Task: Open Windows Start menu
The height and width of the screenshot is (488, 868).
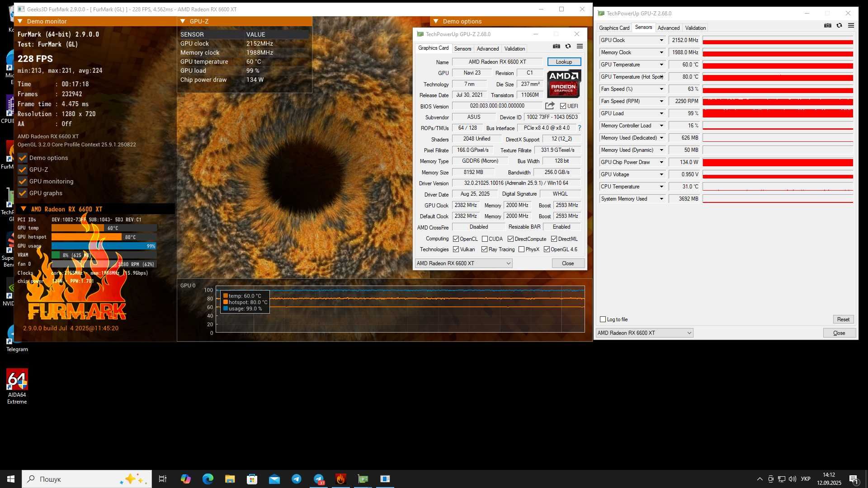Action: click(x=11, y=479)
